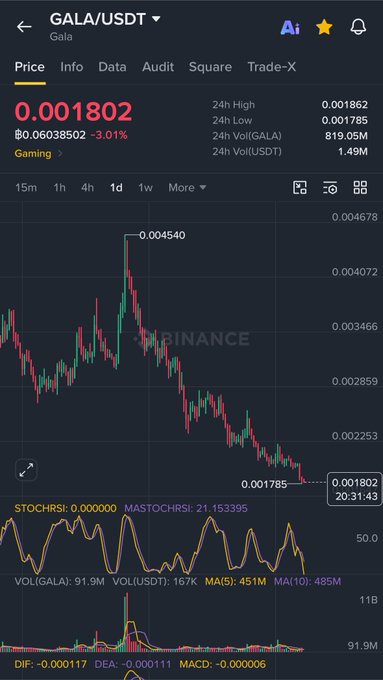Click the 24h Vol(GALA) value 819.05M
Image resolution: width=383 pixels, height=680 pixels.
[x=346, y=136]
